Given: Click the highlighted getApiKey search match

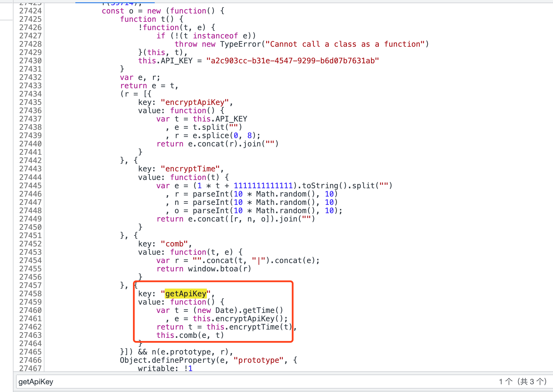Looking at the screenshot, I should click(x=186, y=294).
